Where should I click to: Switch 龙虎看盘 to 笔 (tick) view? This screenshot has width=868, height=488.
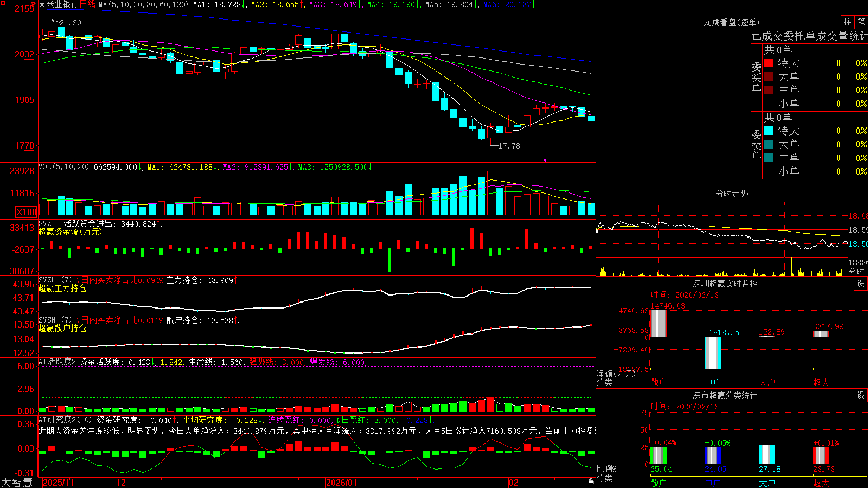pos(861,22)
